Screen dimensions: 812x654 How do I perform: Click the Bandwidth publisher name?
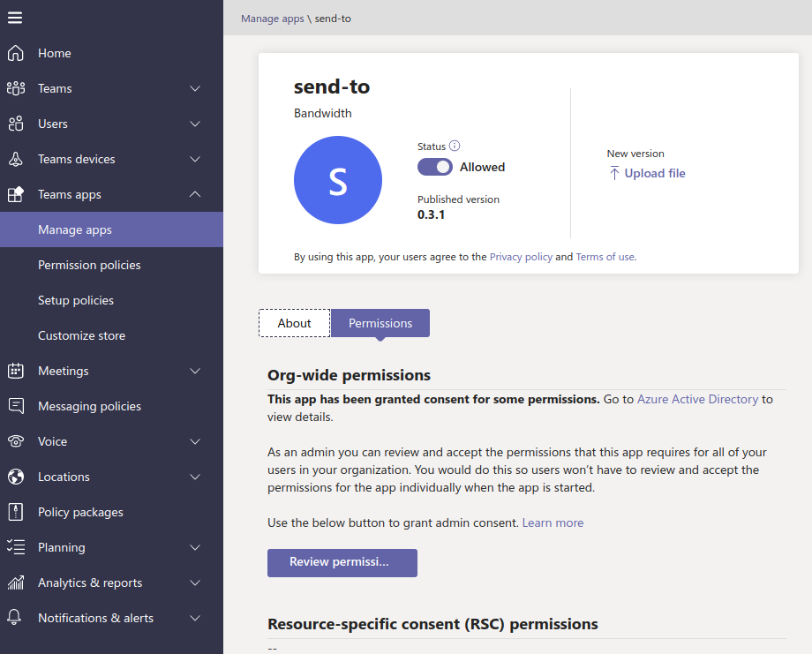[x=323, y=113]
